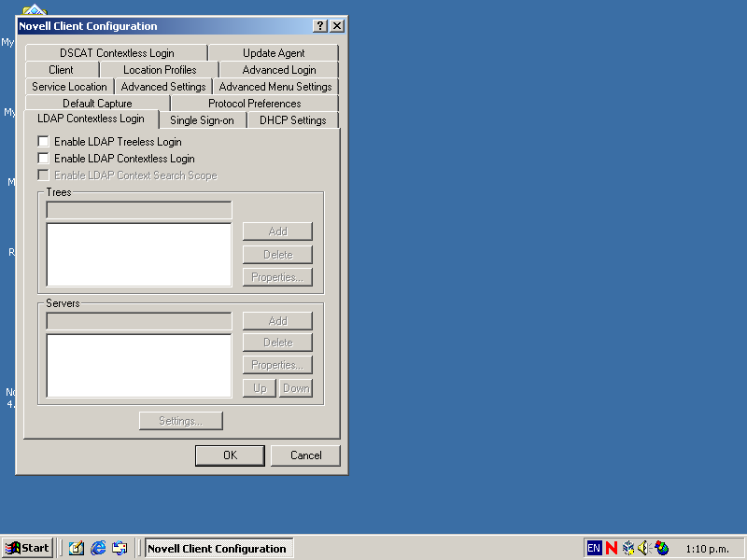Image resolution: width=747 pixels, height=560 pixels.
Task: Click the Servers name text field
Action: click(139, 321)
